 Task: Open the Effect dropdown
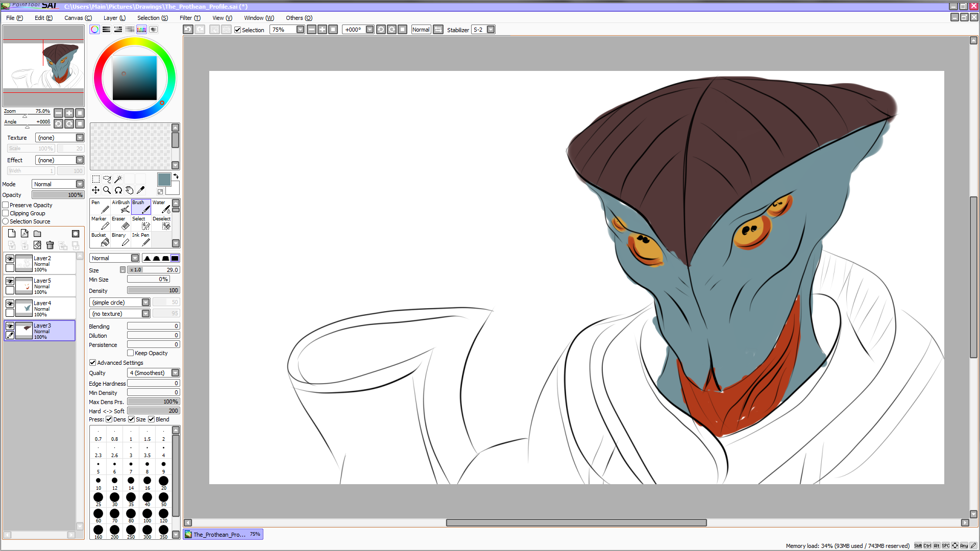point(59,160)
